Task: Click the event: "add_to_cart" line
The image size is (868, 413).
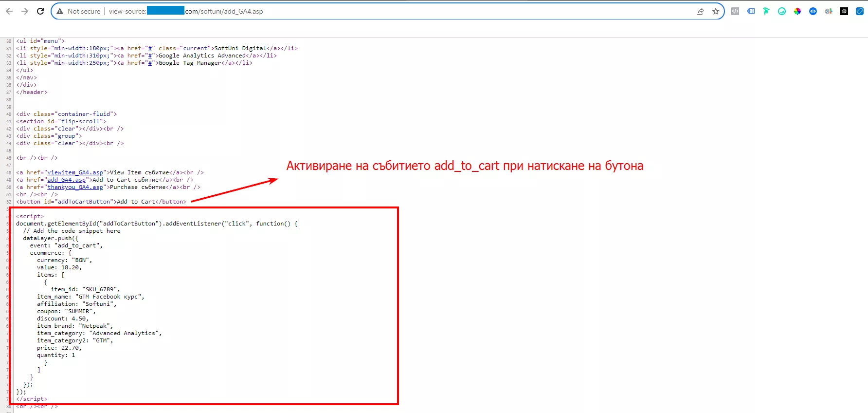Action: pos(66,245)
